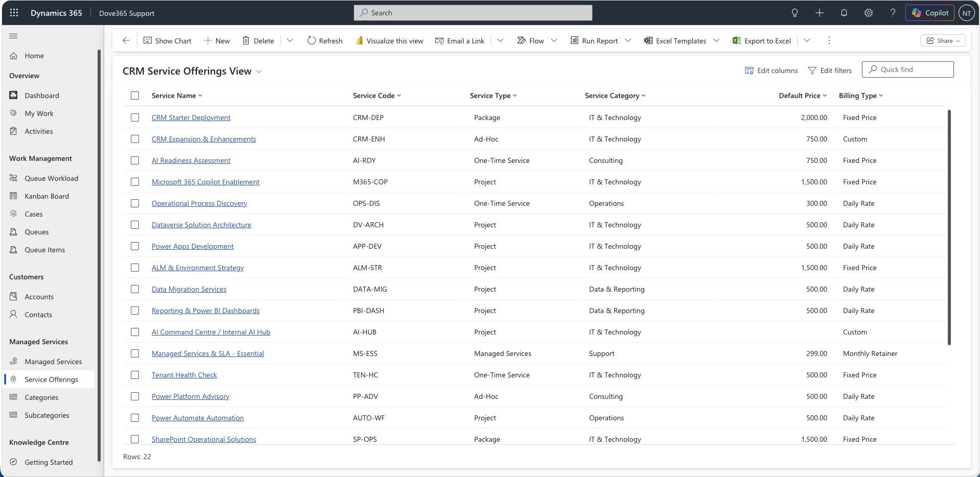Click the Quick find search box

pyautogui.click(x=908, y=69)
